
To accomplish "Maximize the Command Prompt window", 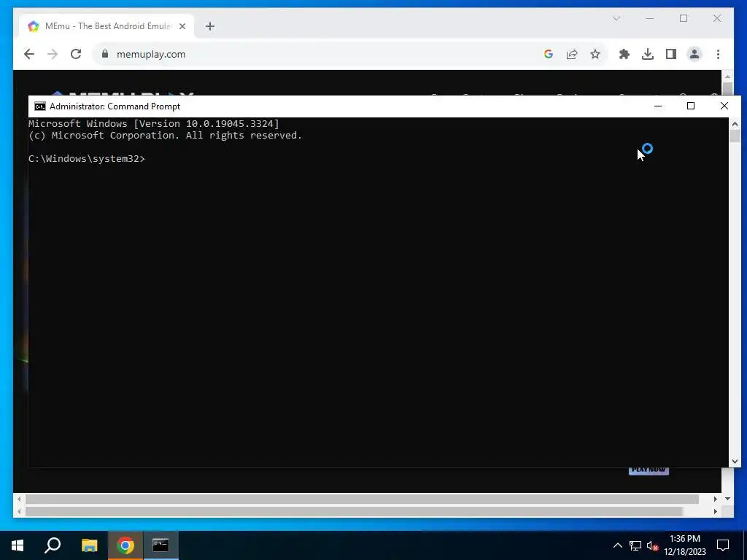I will 691,106.
